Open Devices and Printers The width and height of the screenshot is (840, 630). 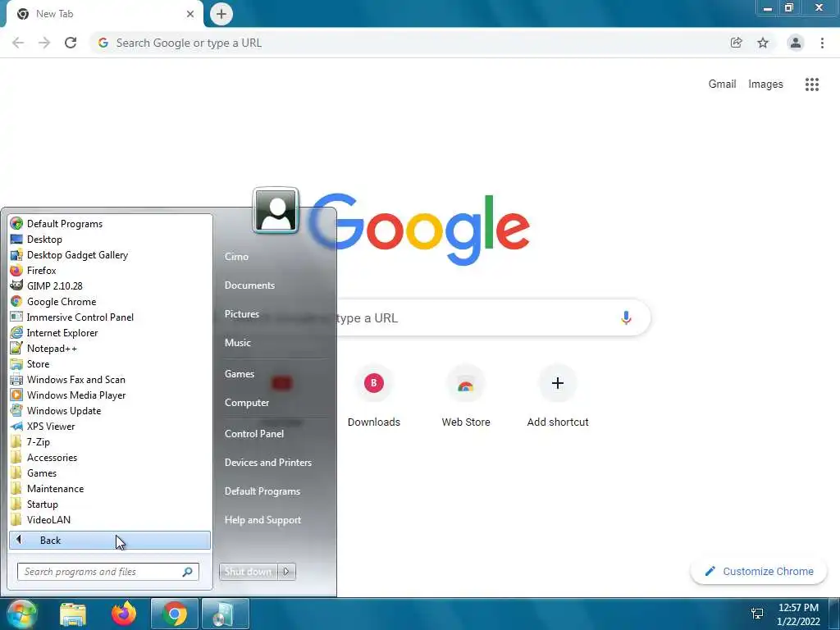click(268, 463)
